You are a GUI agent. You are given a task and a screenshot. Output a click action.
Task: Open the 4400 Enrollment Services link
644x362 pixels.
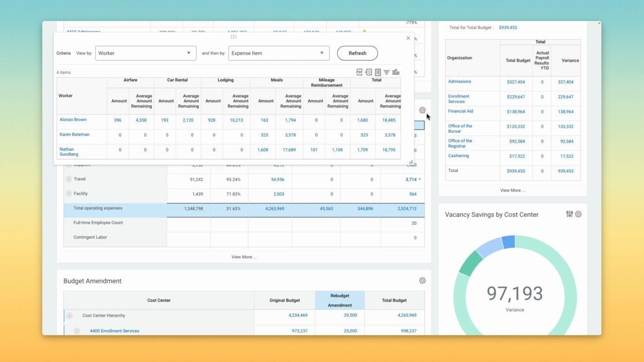[115, 331]
